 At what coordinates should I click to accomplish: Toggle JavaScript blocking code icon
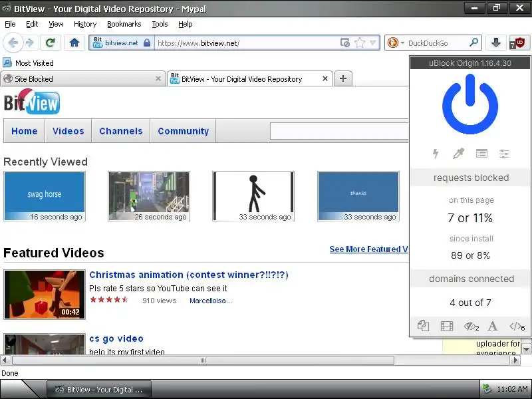point(517,327)
